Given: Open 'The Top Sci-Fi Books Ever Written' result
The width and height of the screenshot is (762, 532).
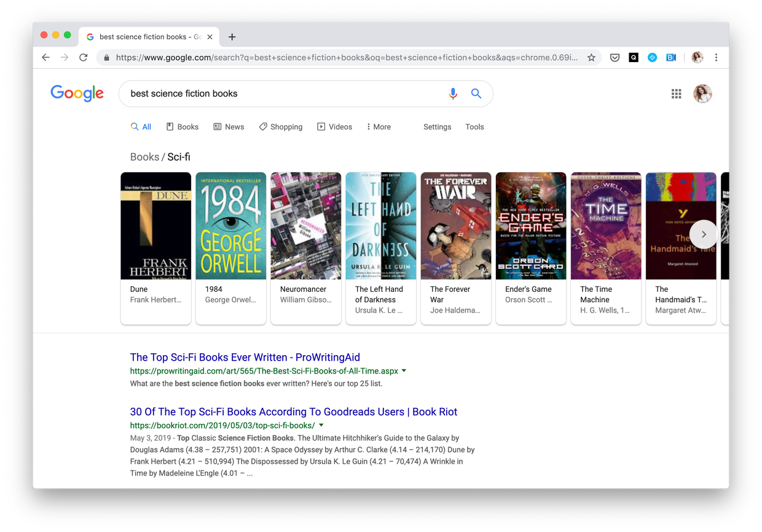Looking at the screenshot, I should pos(245,357).
